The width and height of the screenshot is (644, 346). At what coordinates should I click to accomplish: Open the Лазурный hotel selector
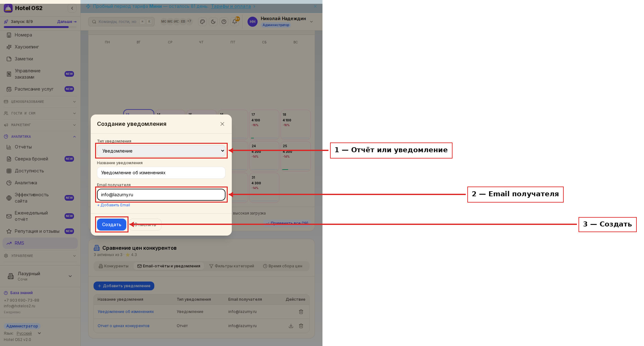pos(40,276)
